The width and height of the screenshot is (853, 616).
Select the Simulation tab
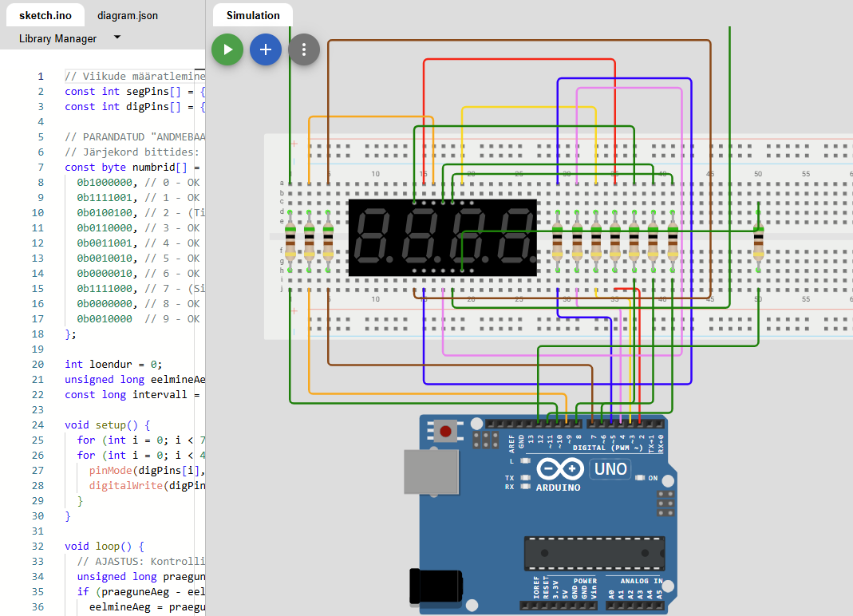(253, 15)
